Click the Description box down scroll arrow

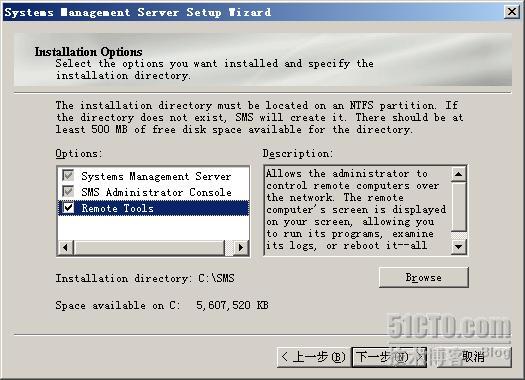(458, 247)
